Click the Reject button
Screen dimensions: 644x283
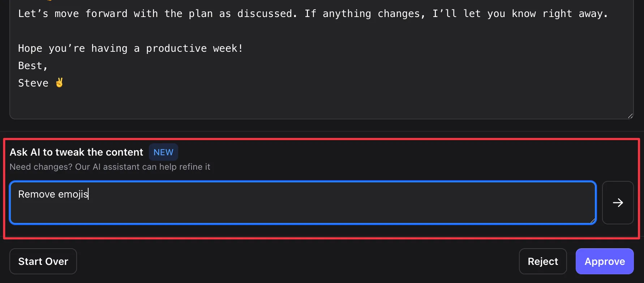(x=543, y=261)
